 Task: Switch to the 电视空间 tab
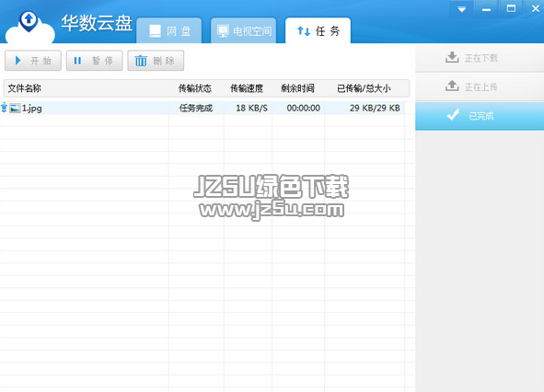244,30
